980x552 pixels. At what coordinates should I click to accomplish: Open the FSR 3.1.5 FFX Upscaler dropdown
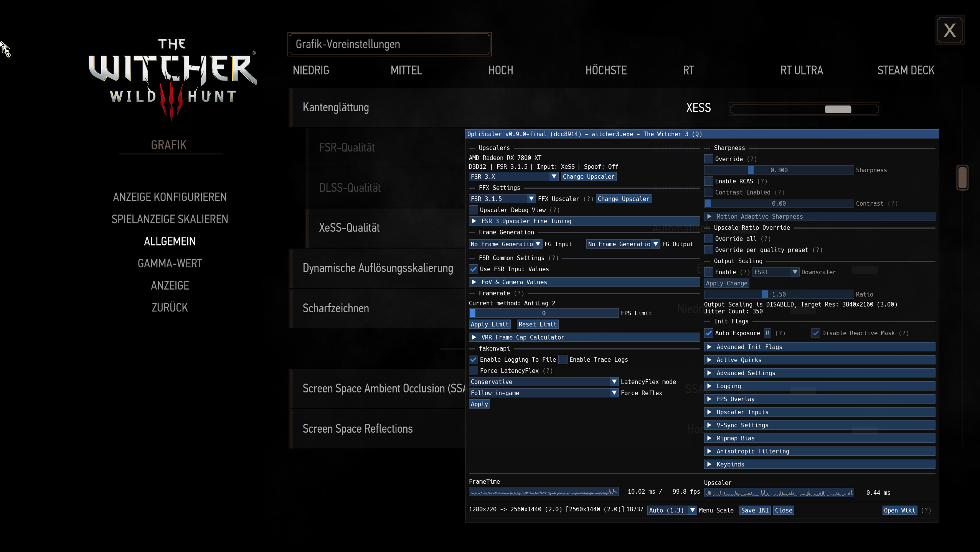tap(502, 199)
